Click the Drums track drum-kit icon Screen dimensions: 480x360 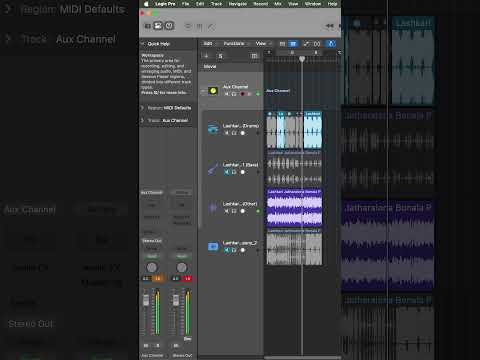click(x=213, y=129)
